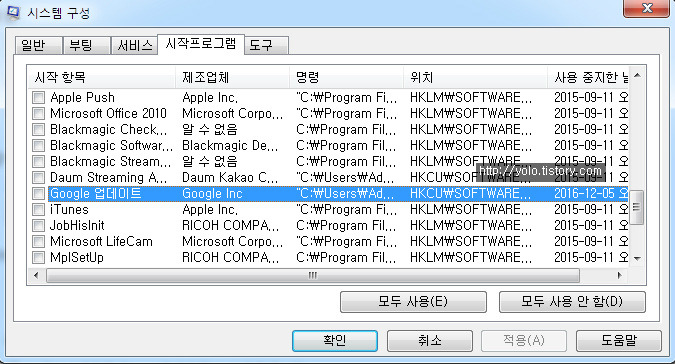The image size is (675, 364).
Task: Click Blackmagic De... manufacturer cell
Action: tap(230, 145)
